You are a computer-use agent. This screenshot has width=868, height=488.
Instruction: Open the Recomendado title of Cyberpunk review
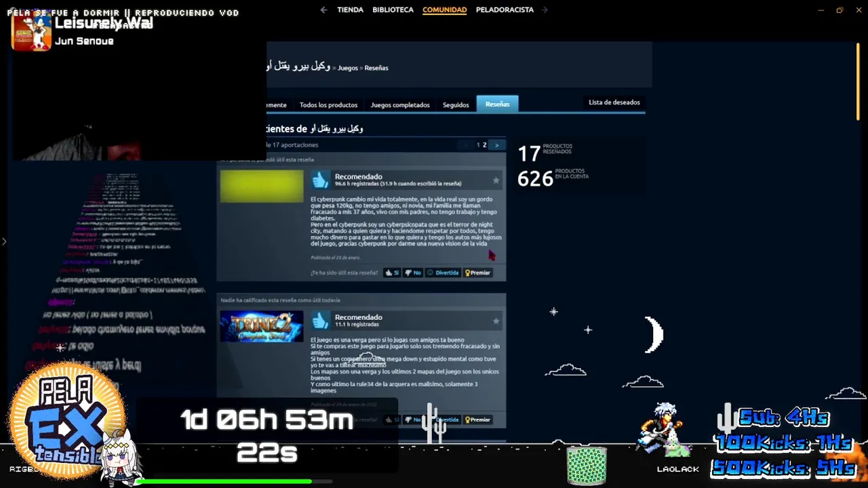(358, 176)
